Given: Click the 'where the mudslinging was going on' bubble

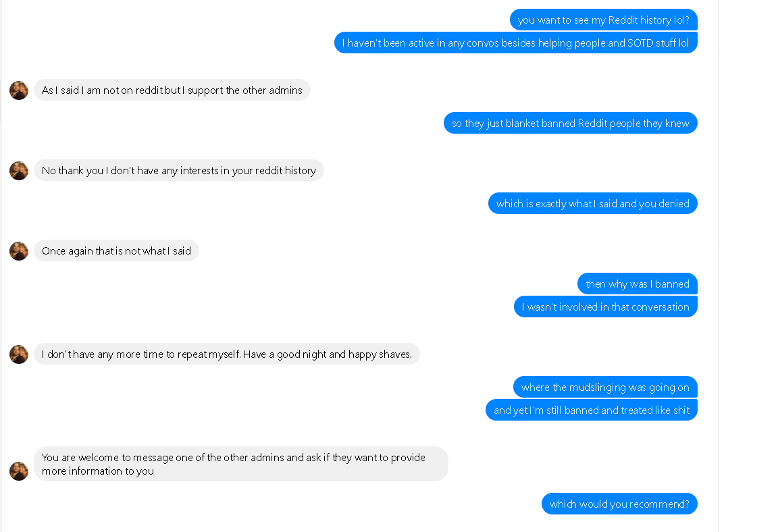Looking at the screenshot, I should (x=605, y=387).
